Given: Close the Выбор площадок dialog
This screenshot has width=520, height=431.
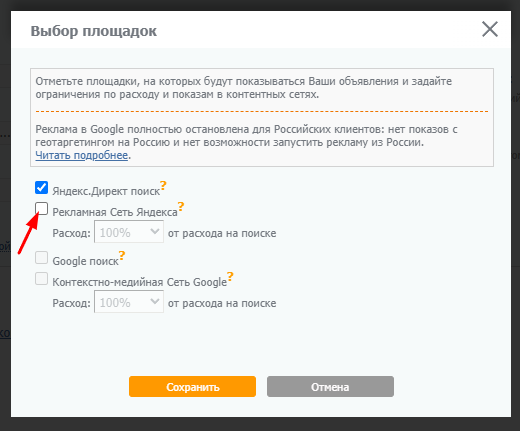Looking at the screenshot, I should (490, 29).
